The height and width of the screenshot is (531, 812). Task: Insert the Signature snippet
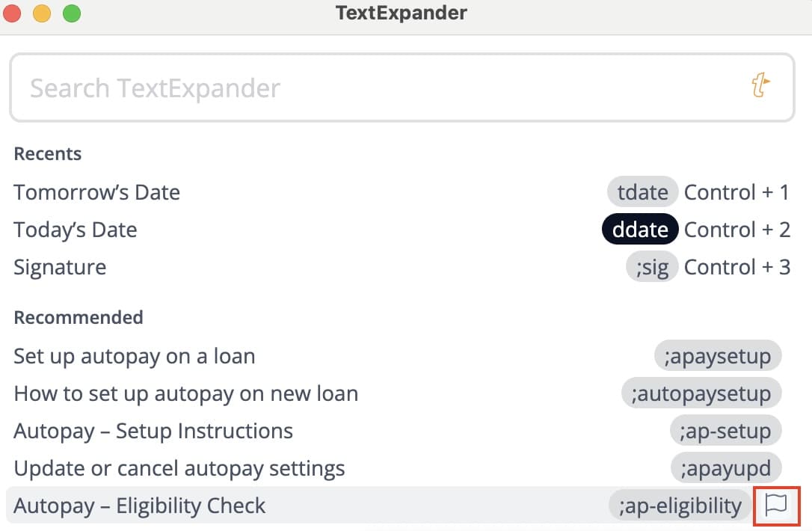60,267
